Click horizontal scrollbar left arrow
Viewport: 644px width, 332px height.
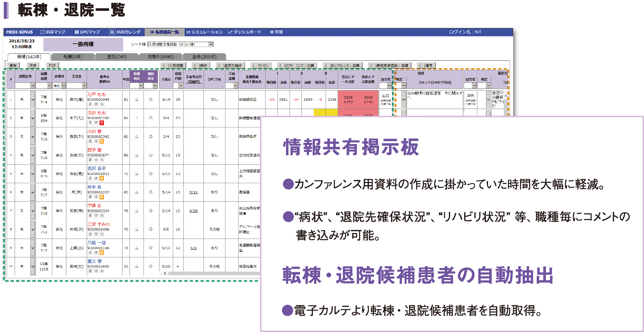(x=165, y=273)
